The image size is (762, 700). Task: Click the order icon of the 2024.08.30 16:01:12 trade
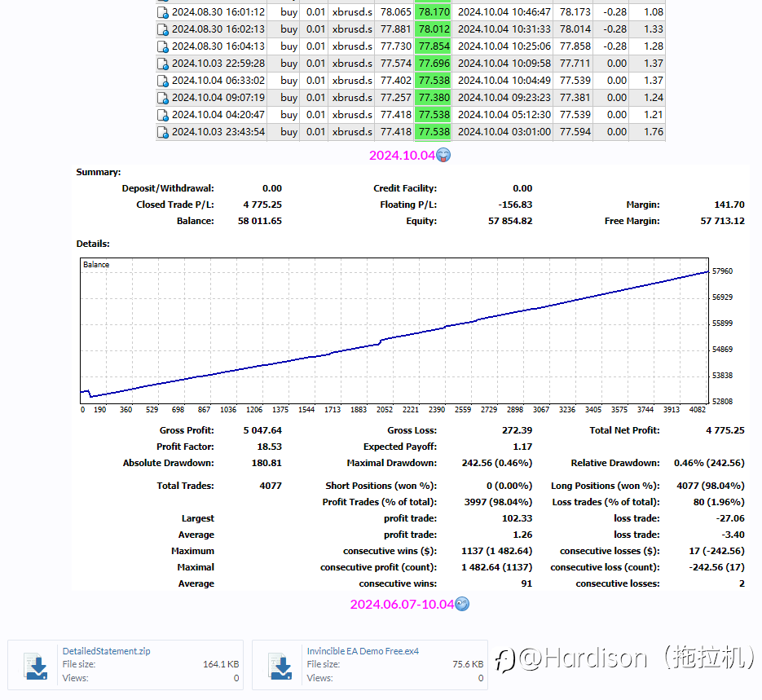[163, 12]
